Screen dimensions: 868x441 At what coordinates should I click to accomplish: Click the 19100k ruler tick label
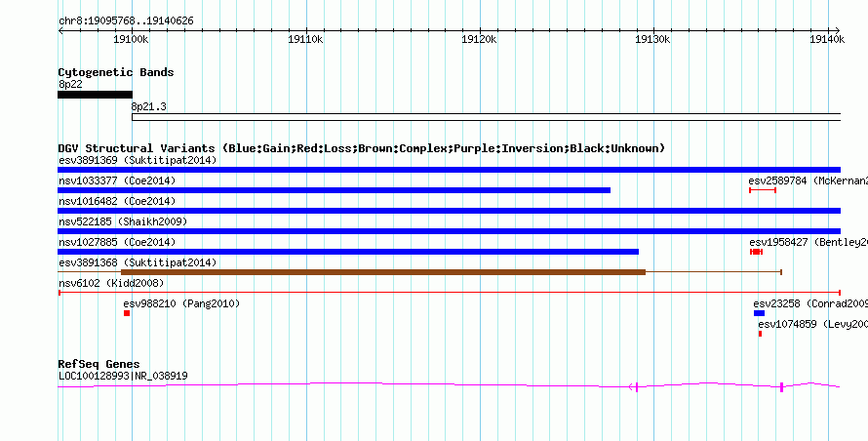pos(132,39)
